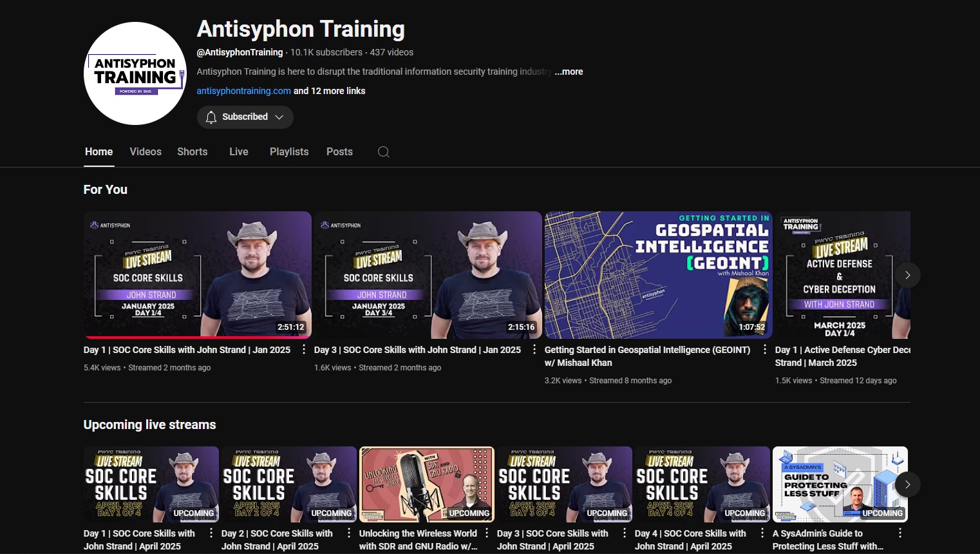Open the Guide to Protecting Less Stuff thumbnail

[x=840, y=484]
